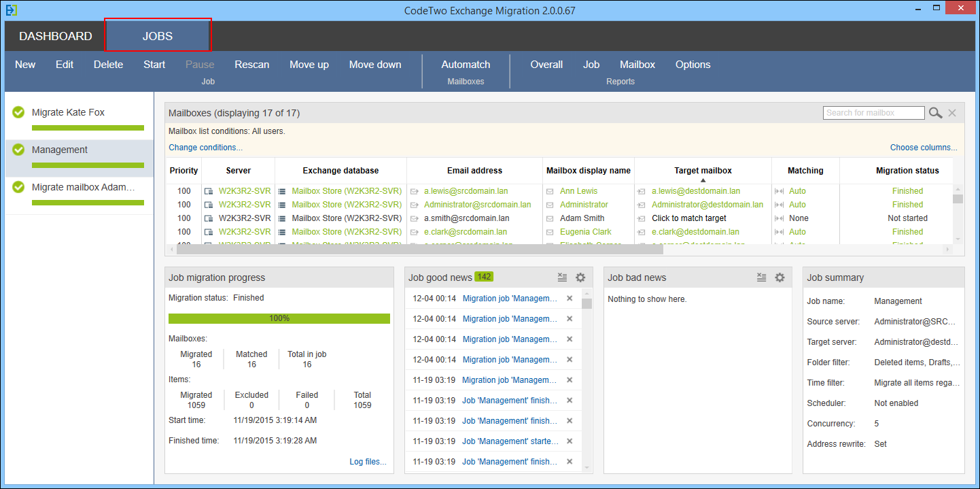980x489 pixels.
Task: Click the X icon to clear the mailbox search
Action: (951, 112)
